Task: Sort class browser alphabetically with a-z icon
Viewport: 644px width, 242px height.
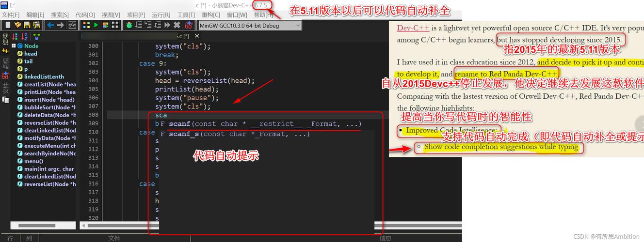Action: 24,37
